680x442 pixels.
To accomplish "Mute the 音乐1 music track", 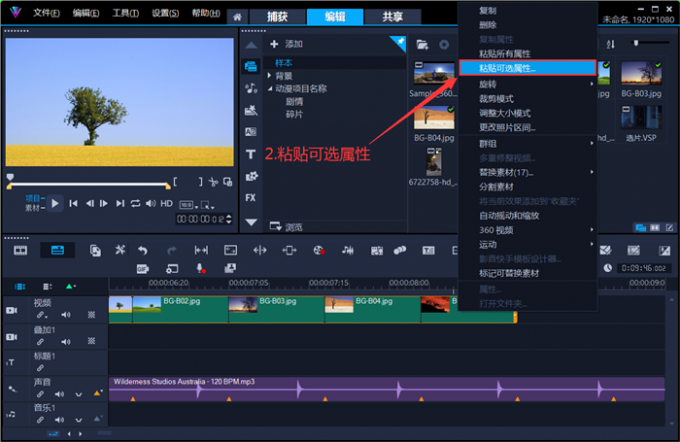I will point(59,420).
